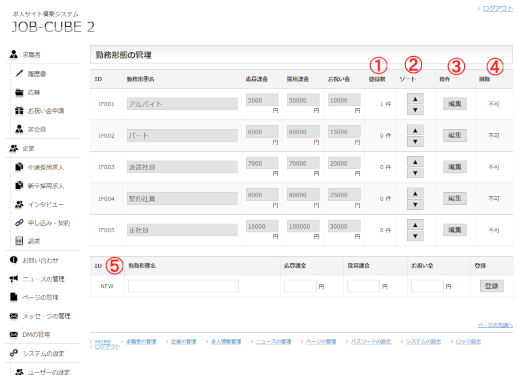Focus the new お祝い金 input field
Viewport: 518px width, 375px height.
(427, 286)
